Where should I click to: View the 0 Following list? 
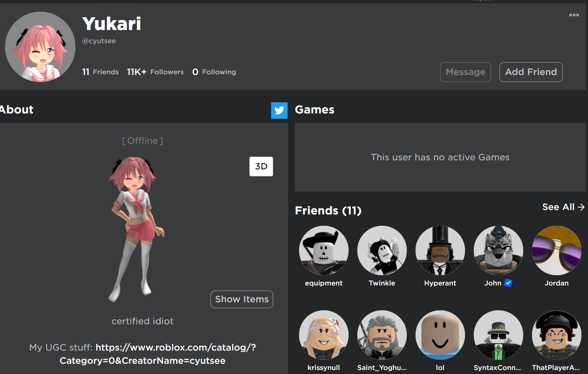[214, 72]
